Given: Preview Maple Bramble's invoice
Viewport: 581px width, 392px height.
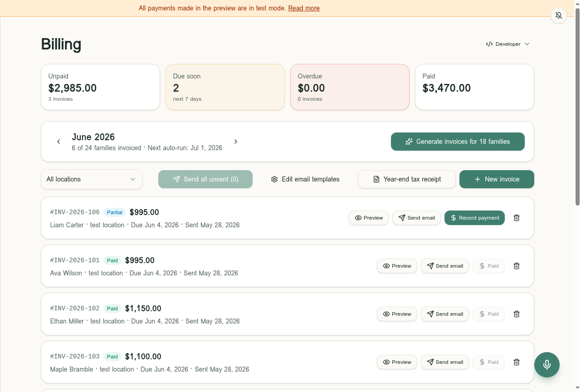Looking at the screenshot, I should [x=397, y=362].
